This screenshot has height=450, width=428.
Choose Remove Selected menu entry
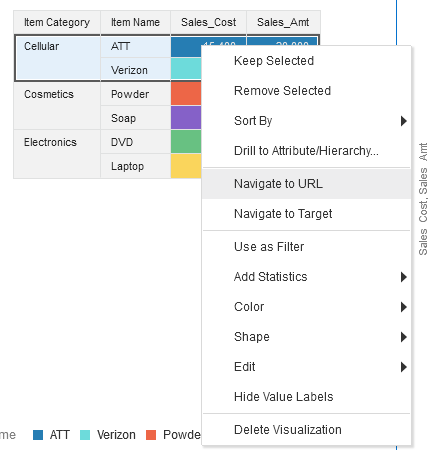[x=306, y=91]
